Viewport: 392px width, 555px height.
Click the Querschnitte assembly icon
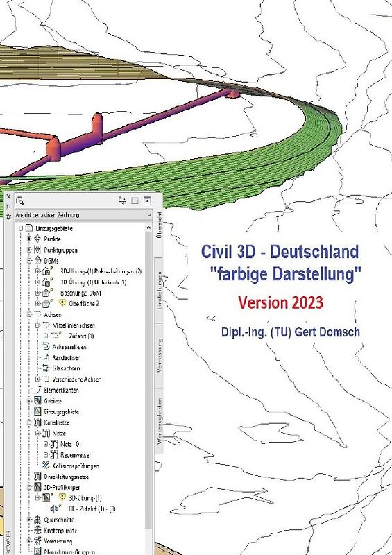coord(37,520)
